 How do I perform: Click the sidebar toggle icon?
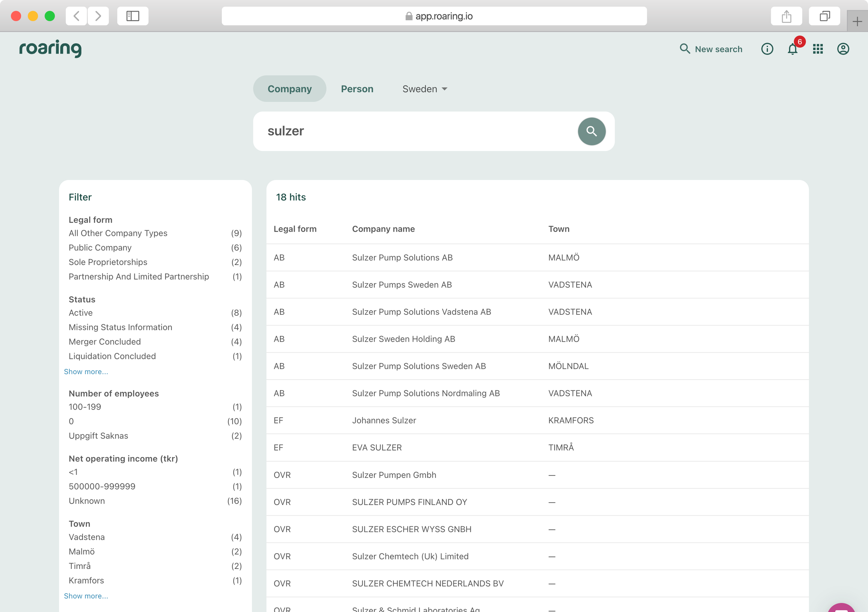point(132,15)
